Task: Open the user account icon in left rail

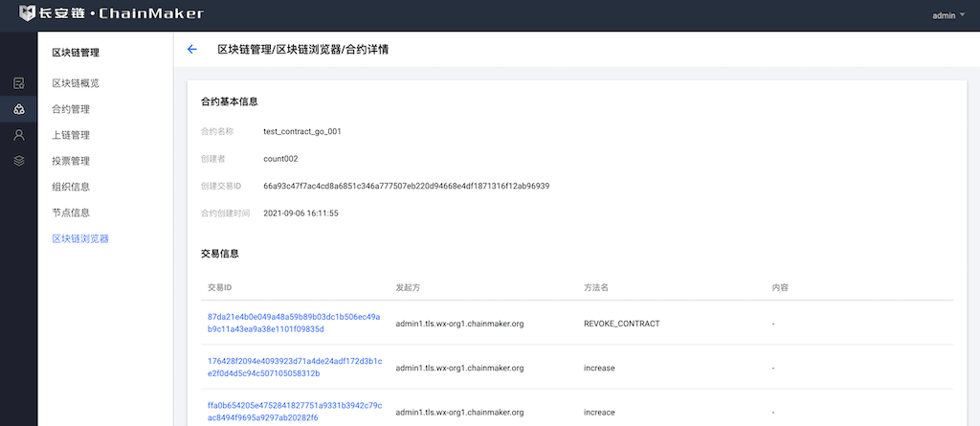Action: (x=19, y=135)
